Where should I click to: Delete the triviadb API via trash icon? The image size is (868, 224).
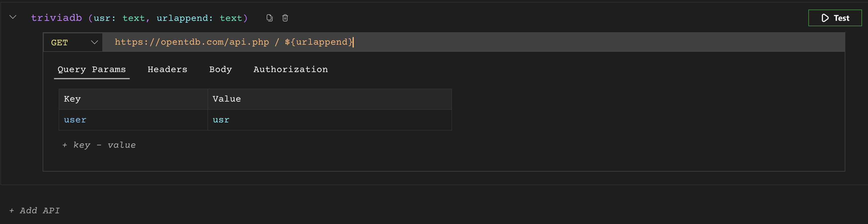pyautogui.click(x=285, y=18)
